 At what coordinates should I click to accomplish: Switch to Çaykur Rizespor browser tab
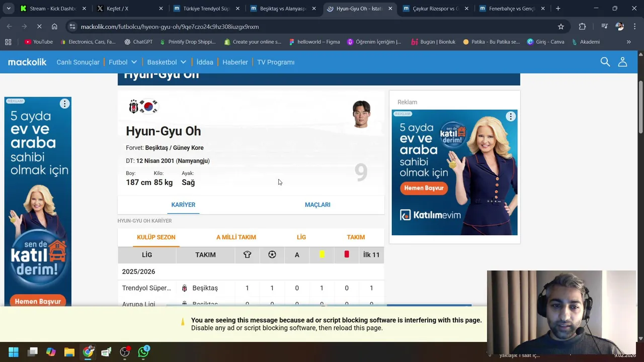click(435, 9)
